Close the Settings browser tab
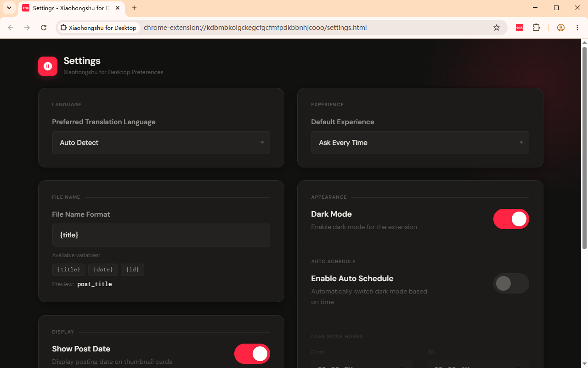 tap(117, 8)
